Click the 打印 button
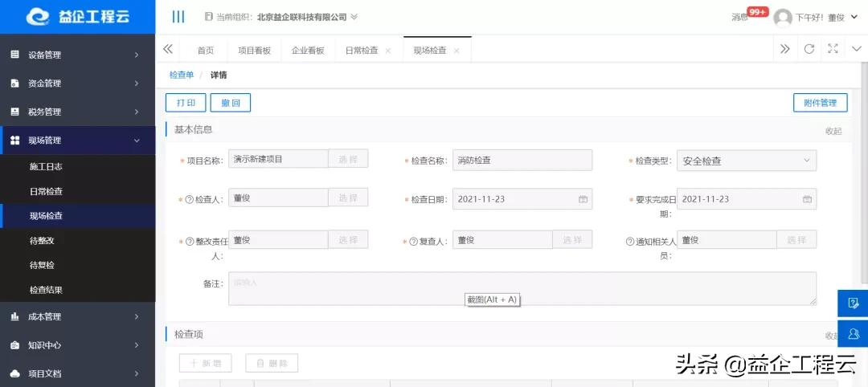This screenshot has height=387, width=868. point(186,103)
